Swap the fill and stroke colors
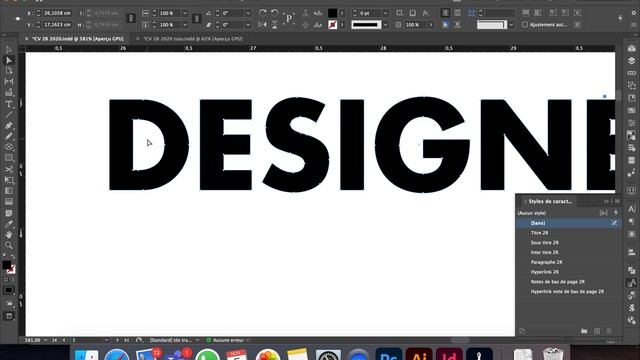Image resolution: width=640 pixels, height=360 pixels. (13, 257)
